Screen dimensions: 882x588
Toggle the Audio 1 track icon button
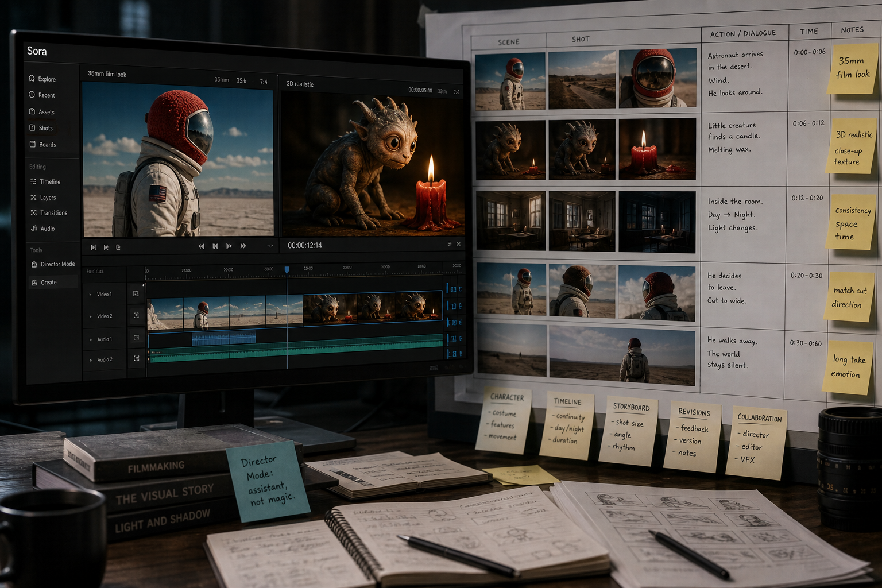coord(136,338)
